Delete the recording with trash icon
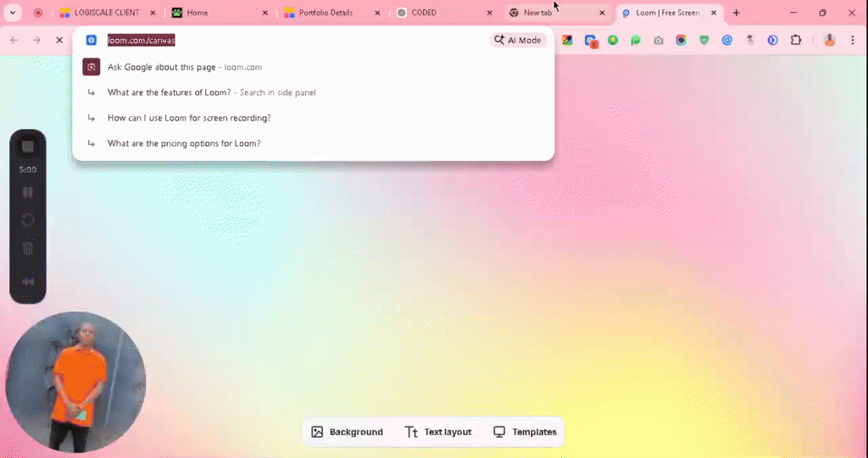Viewport: 868px width, 458px height. 28,249
